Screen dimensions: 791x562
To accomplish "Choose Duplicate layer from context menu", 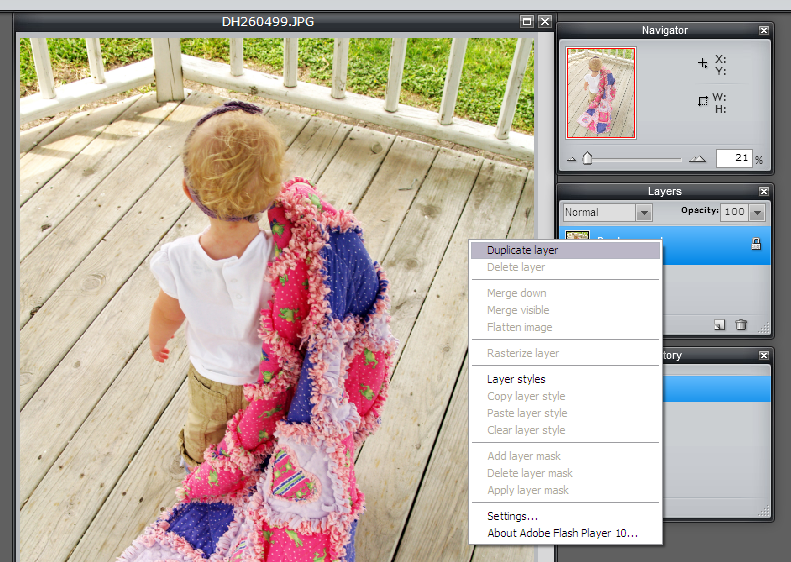I will click(x=565, y=250).
